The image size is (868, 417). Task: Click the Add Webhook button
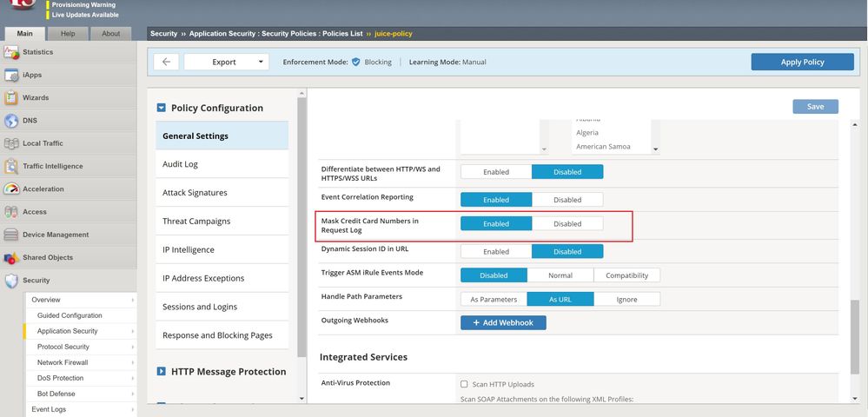click(x=503, y=323)
